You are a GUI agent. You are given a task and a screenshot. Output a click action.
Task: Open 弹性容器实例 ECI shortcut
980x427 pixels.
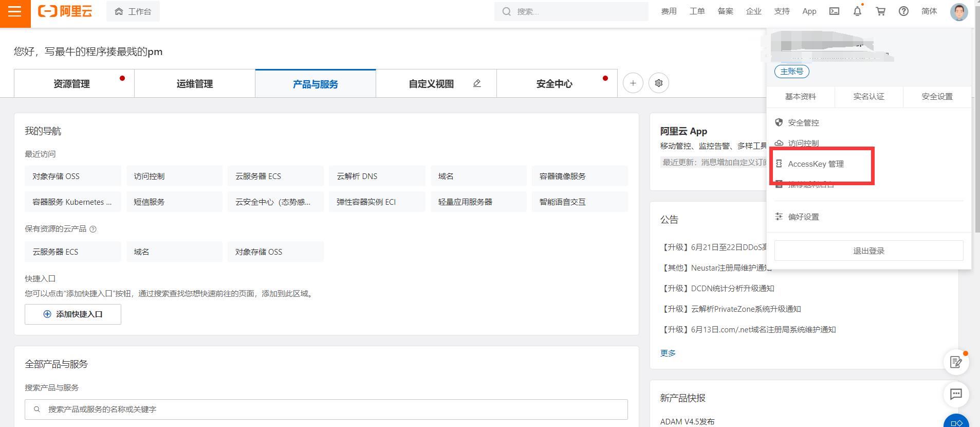coord(377,202)
